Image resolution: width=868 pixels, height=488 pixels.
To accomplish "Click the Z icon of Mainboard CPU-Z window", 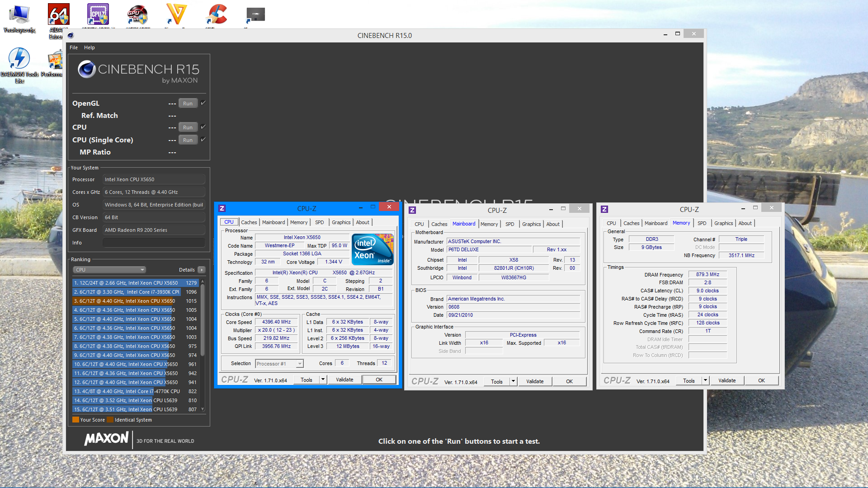I will tap(412, 210).
